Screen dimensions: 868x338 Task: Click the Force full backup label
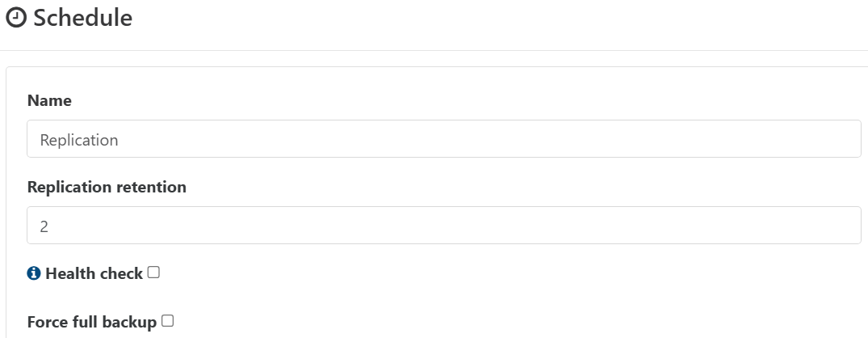pyautogui.click(x=91, y=322)
